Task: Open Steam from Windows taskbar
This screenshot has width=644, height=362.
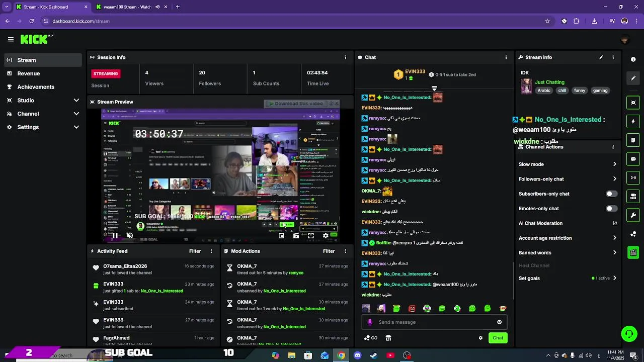Action: (x=374, y=355)
